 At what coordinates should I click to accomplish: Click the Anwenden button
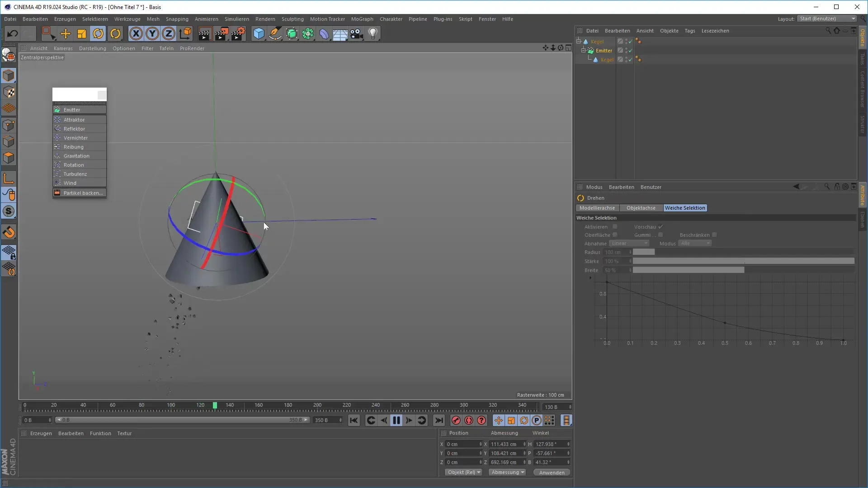552,473
